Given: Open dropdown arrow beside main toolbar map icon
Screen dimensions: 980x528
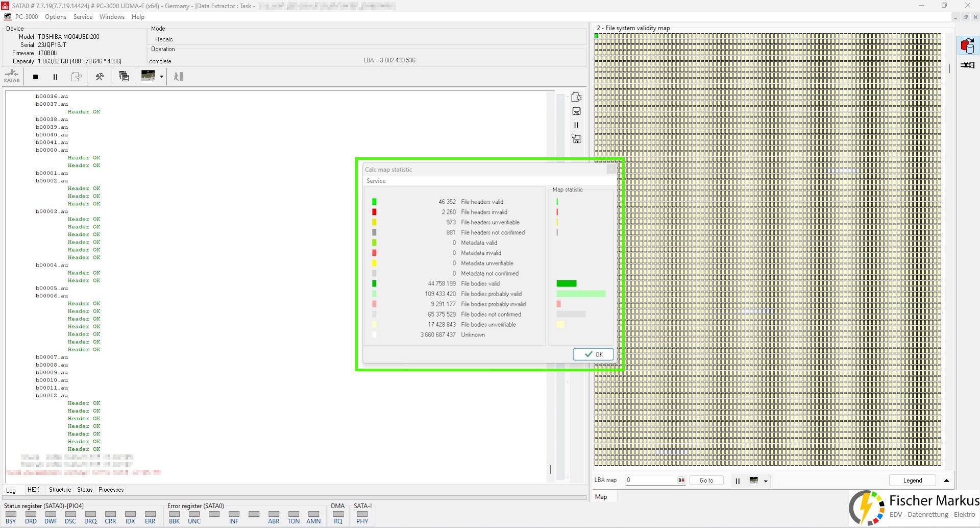Looking at the screenshot, I should (x=161, y=77).
